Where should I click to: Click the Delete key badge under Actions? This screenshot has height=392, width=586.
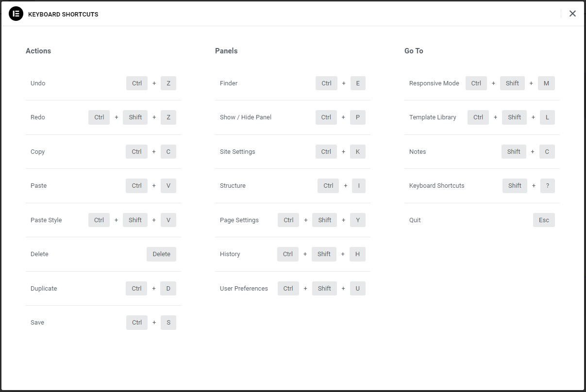[x=161, y=254]
